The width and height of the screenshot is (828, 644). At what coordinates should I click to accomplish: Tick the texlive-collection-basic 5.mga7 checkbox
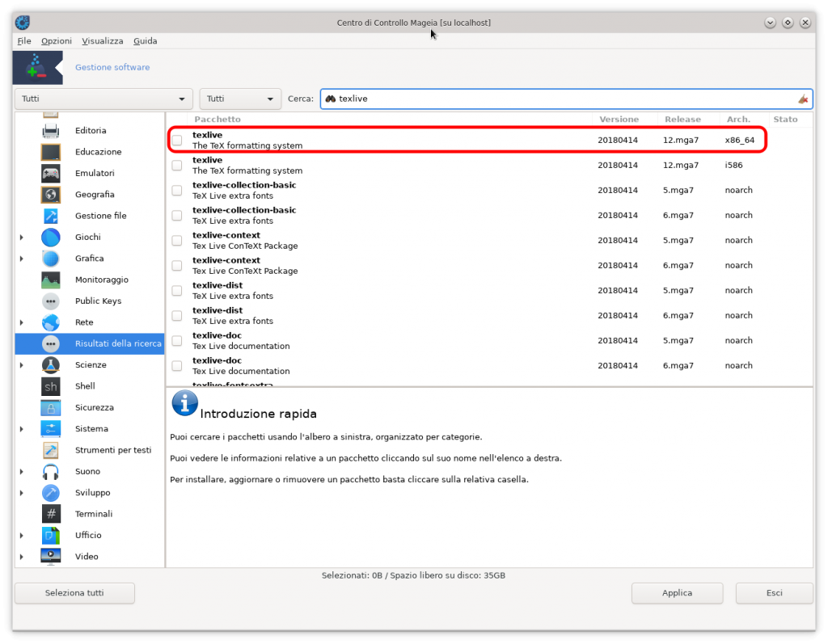(x=176, y=190)
